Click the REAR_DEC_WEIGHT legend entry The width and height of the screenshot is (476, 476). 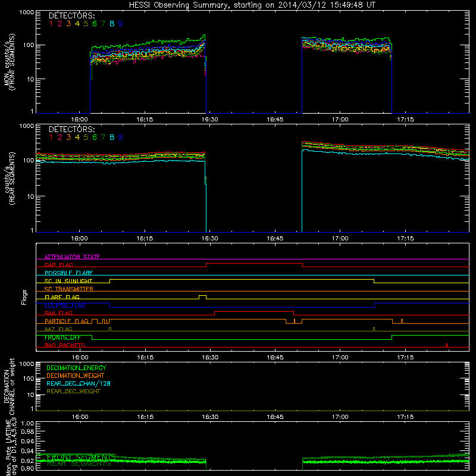pyautogui.click(x=73, y=392)
